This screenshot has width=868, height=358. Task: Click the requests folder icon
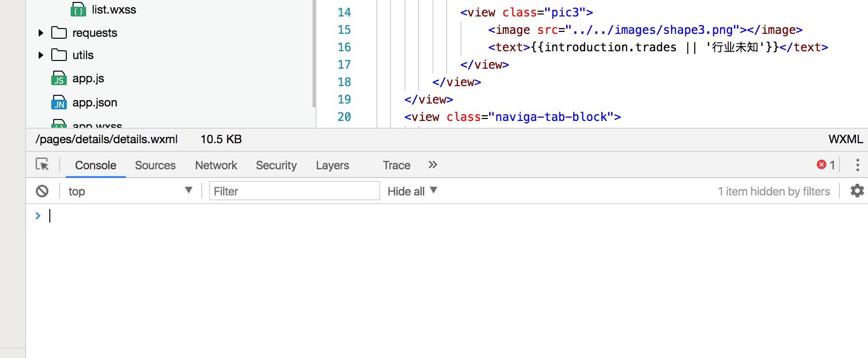pyautogui.click(x=59, y=32)
